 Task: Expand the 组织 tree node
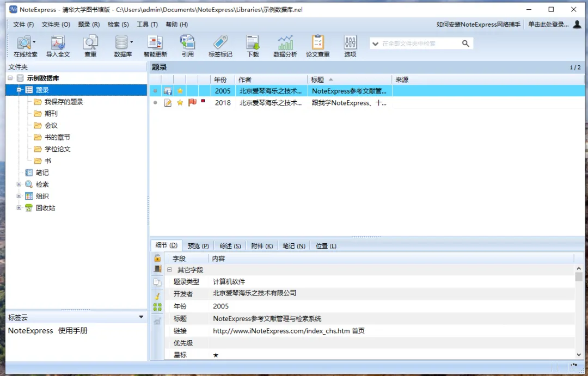coord(19,196)
